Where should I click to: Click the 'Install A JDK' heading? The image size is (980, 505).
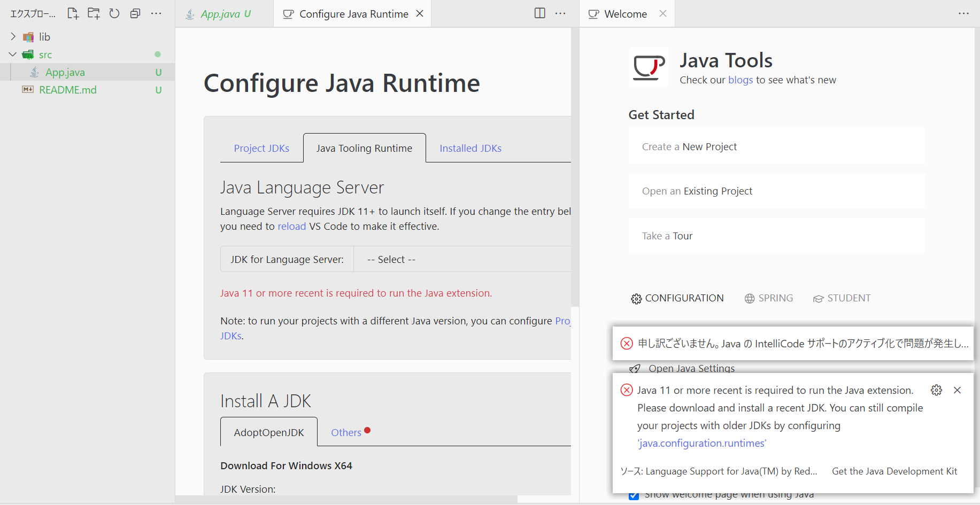pos(266,401)
